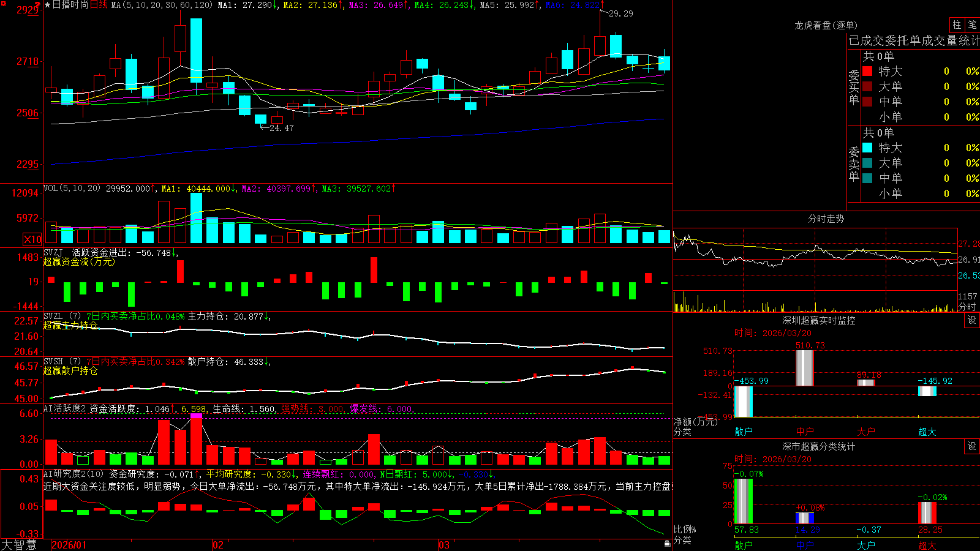Click the dark red 大单 buy-order swatch
The height and width of the screenshot is (551, 980).
point(867,86)
